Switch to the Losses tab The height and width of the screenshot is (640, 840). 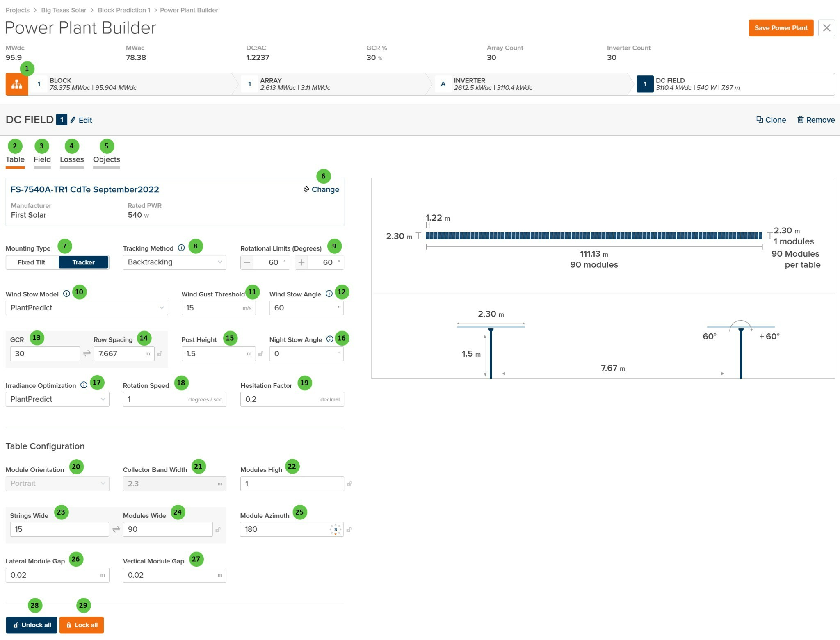pyautogui.click(x=72, y=159)
